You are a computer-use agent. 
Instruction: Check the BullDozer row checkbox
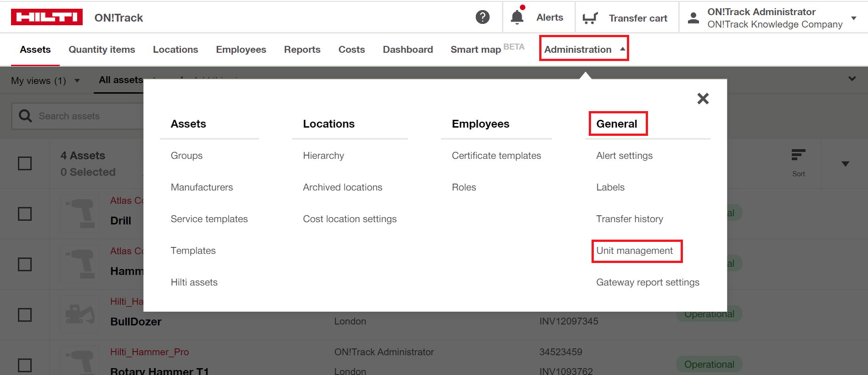pos(25,315)
